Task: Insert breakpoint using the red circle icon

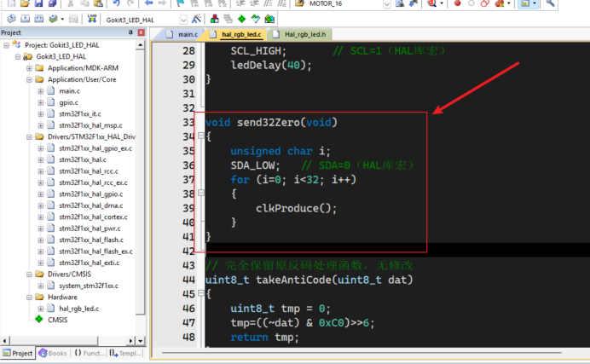Action: coord(457,3)
